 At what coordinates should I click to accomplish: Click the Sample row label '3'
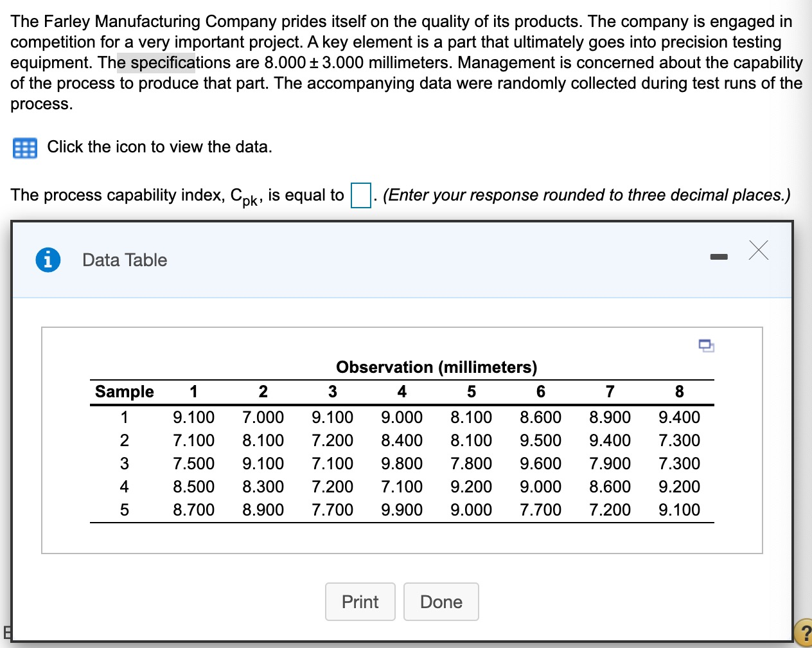coord(124,464)
